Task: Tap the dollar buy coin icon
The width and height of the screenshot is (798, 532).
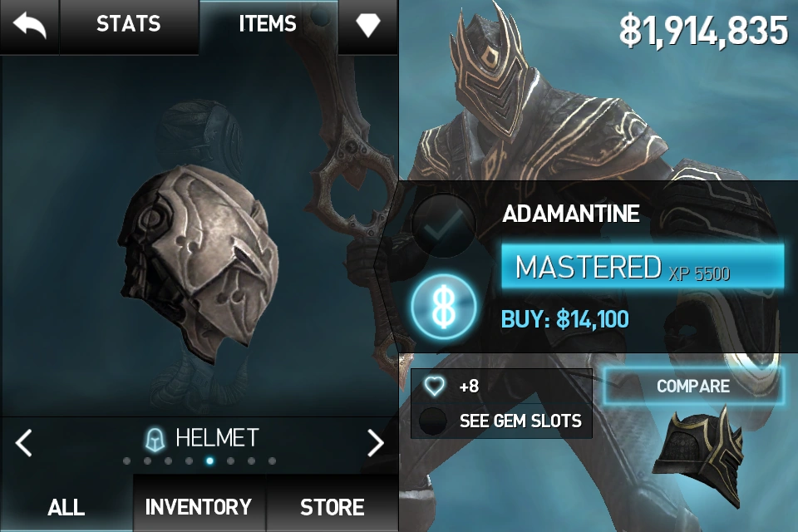Action: (444, 307)
